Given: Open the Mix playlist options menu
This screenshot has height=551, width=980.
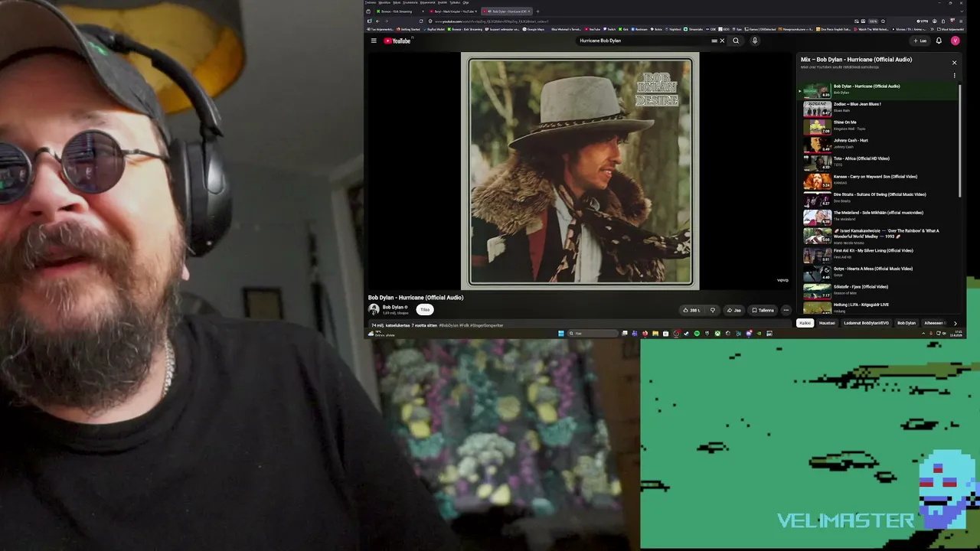Looking at the screenshot, I should [954, 76].
